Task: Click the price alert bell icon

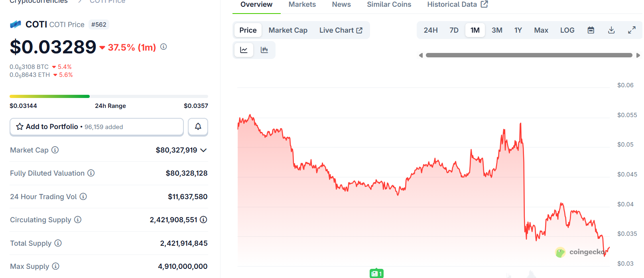Action: (198, 127)
